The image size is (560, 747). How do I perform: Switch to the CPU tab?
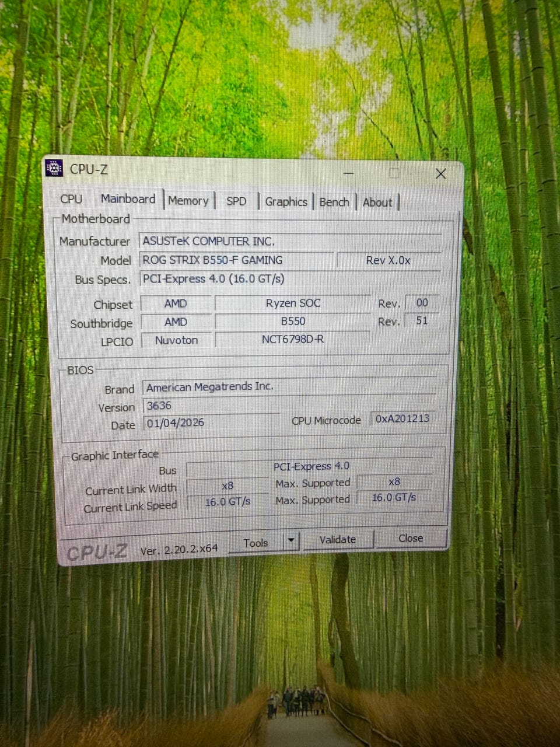point(71,199)
